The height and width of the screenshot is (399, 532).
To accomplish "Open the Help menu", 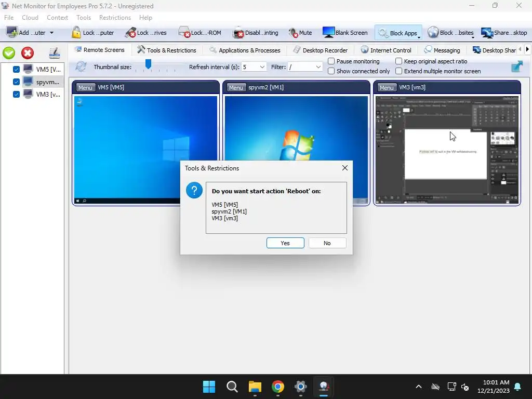I will [145, 17].
